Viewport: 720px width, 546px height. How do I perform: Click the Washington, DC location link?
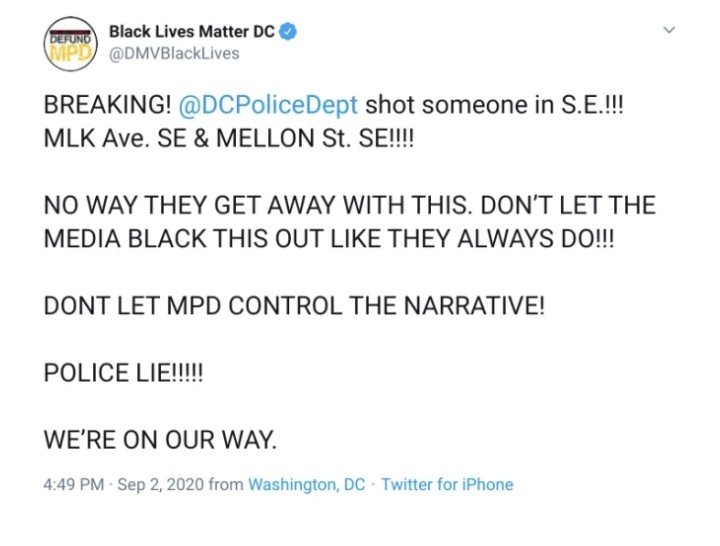pos(307,484)
